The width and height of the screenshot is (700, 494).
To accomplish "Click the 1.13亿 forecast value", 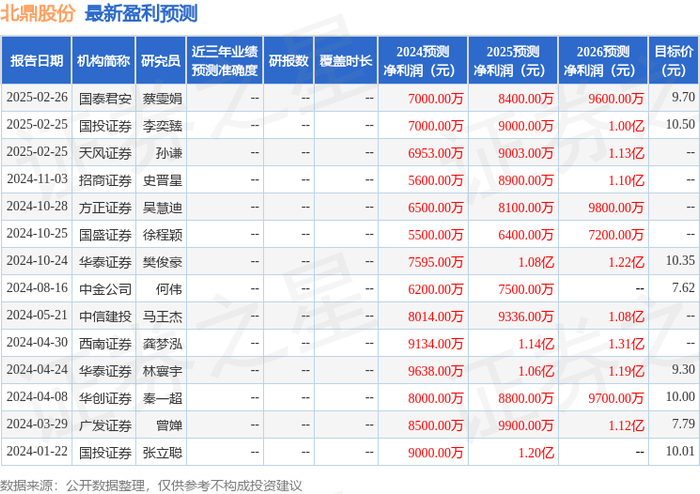I will 626,153.
